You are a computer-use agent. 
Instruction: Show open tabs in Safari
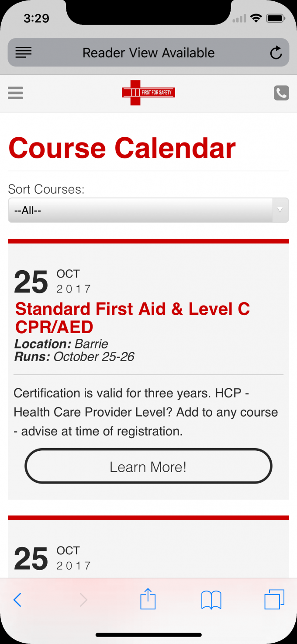[x=274, y=599]
